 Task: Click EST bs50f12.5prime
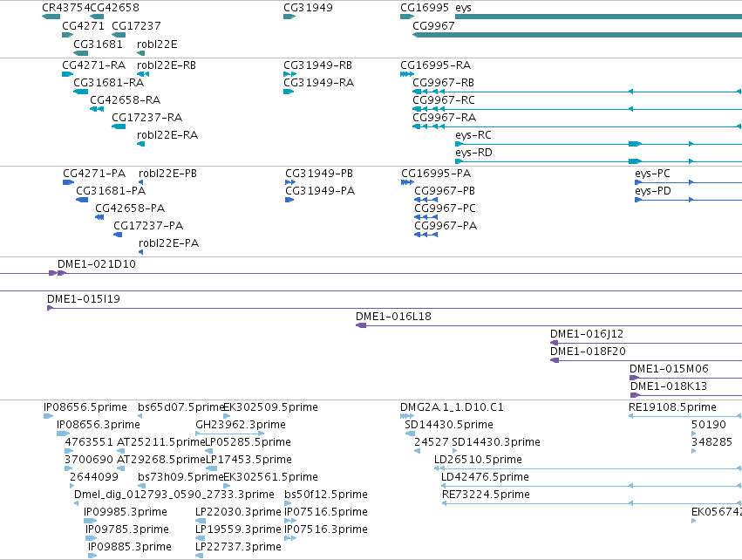326,495
